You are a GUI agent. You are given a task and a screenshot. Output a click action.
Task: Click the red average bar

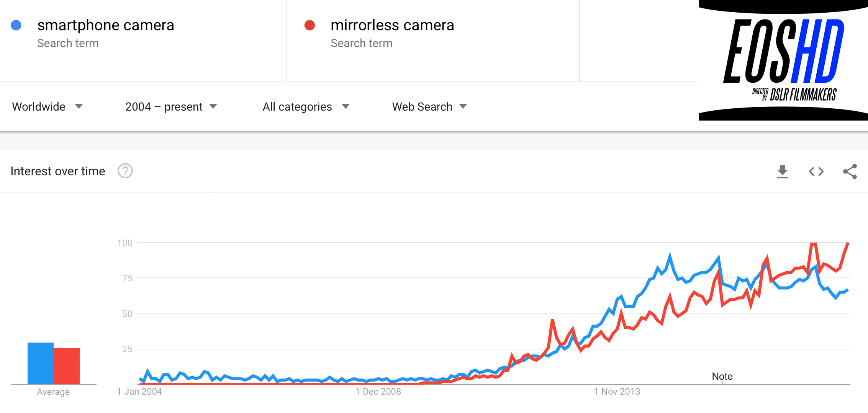coord(67,366)
